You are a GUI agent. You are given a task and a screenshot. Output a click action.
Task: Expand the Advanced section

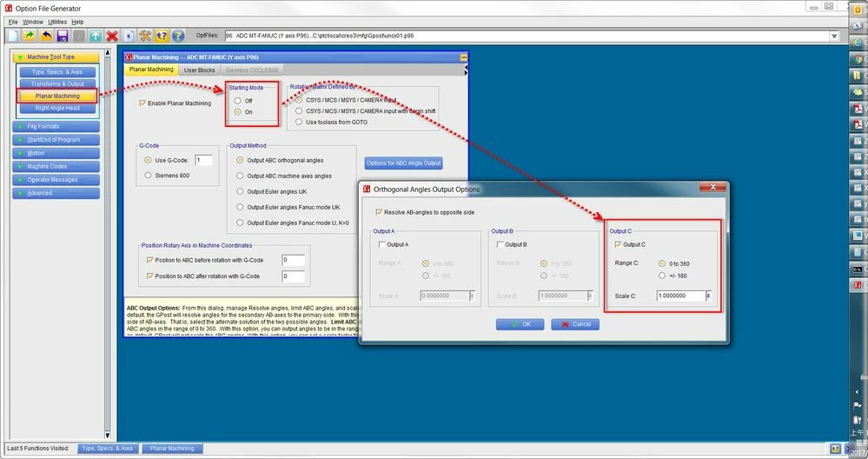coord(56,193)
